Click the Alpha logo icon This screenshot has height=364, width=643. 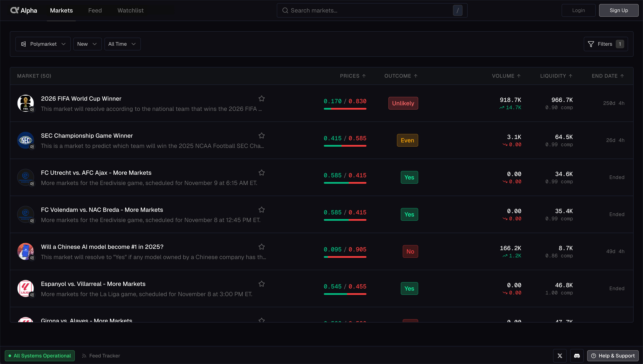15,10
